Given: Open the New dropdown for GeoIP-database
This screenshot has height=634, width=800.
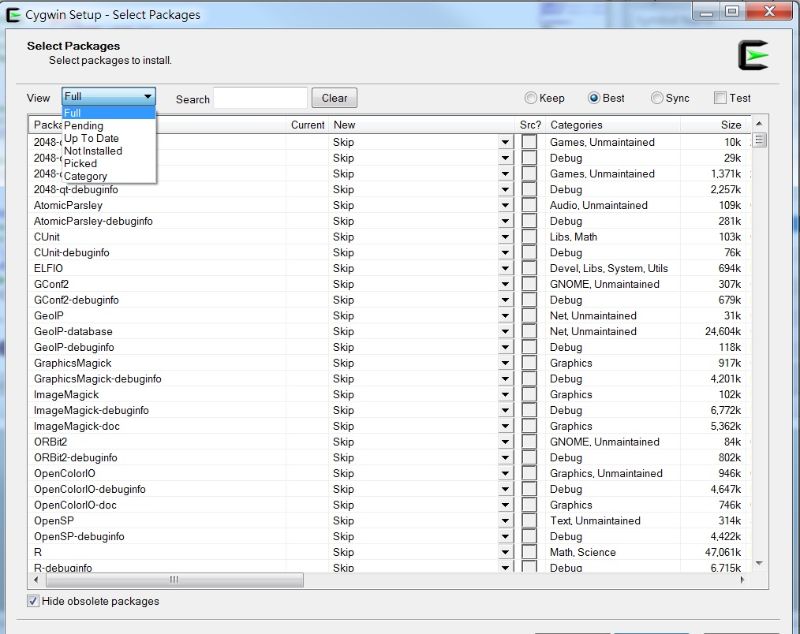Looking at the screenshot, I should (505, 332).
